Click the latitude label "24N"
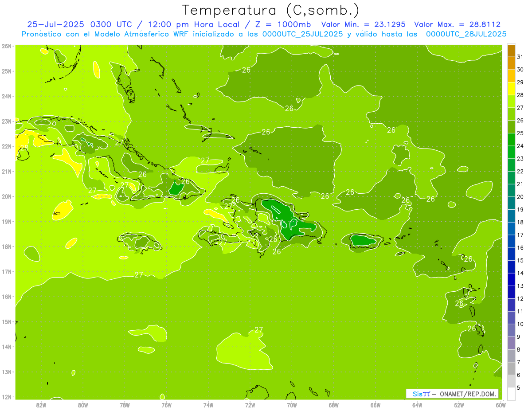Image resolution: width=532 pixels, height=411 pixels. click(x=7, y=96)
